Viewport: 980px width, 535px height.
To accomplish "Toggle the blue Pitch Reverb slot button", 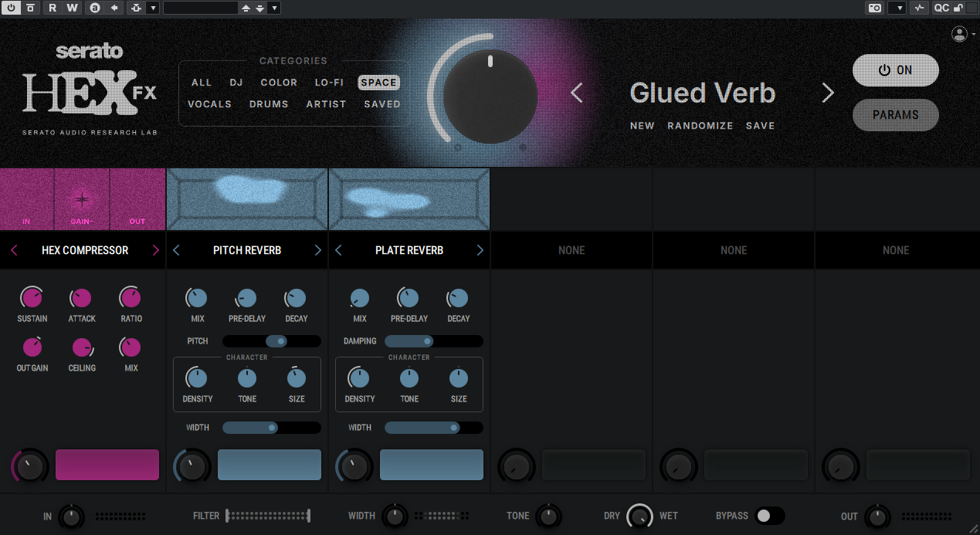I will [x=270, y=465].
